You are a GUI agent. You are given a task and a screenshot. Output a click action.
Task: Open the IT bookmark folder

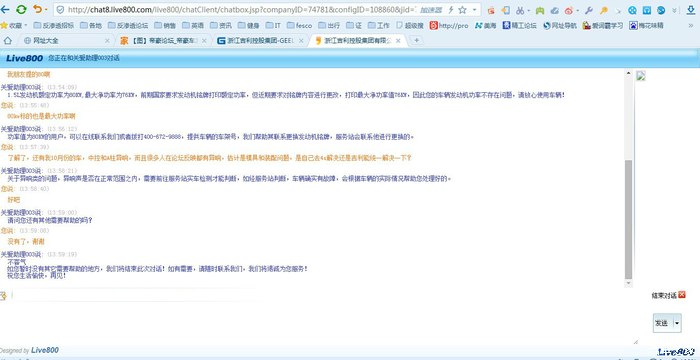click(x=273, y=25)
